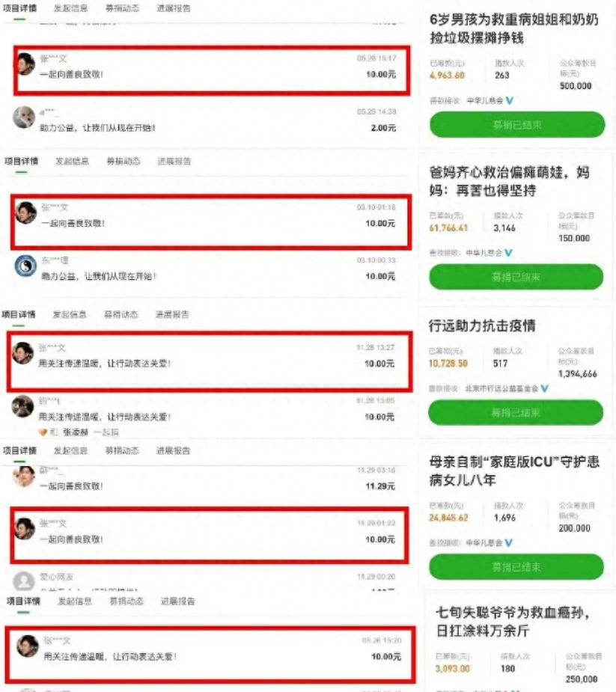616x692 pixels.
Task: Click the V badge under 爸妈齐心救治偏瘫萌娃 project
Action: tap(509, 253)
